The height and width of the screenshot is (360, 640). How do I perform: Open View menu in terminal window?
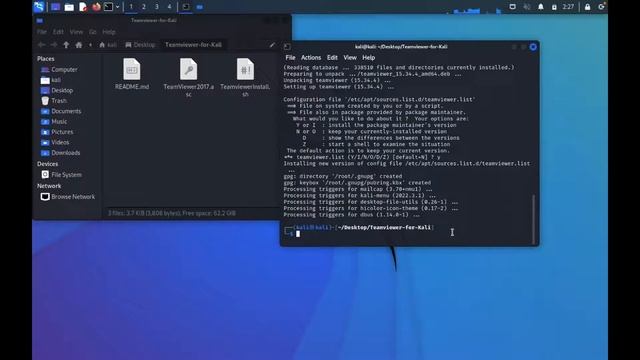350,58
